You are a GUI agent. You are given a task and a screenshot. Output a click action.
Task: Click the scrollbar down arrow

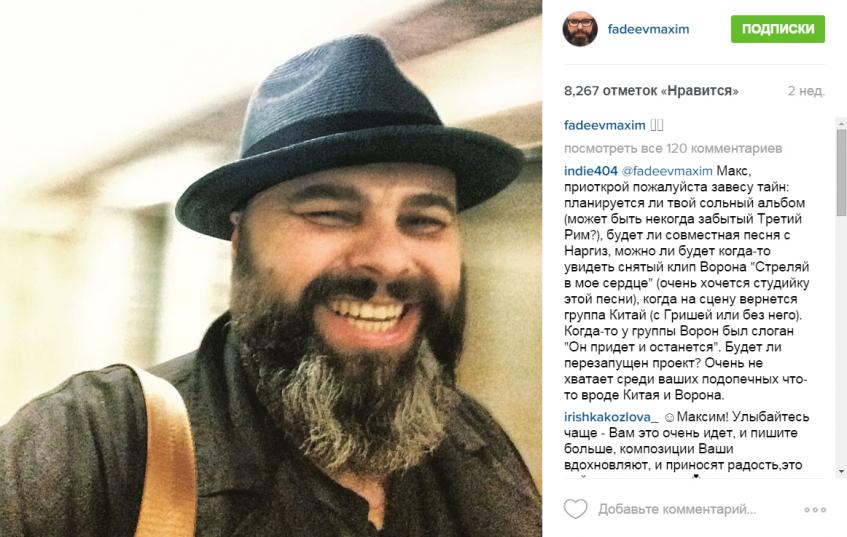tap(841, 472)
